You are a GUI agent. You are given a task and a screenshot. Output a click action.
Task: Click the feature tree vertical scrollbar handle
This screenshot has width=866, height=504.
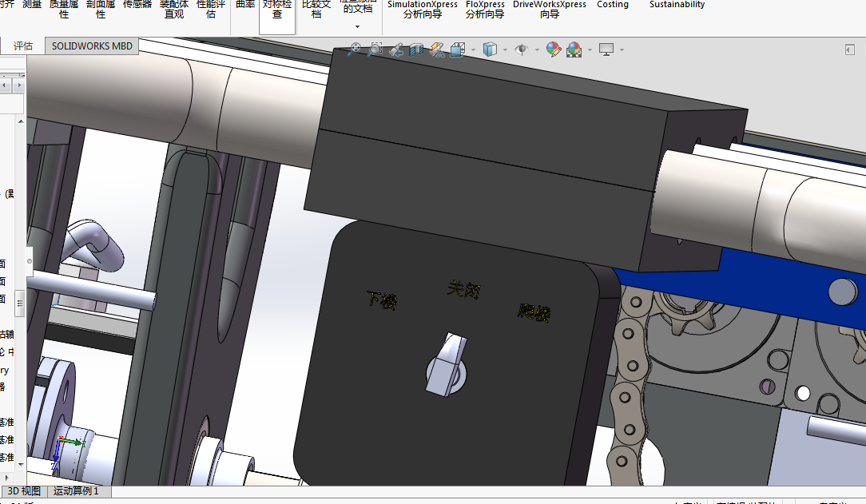[x=22, y=303]
